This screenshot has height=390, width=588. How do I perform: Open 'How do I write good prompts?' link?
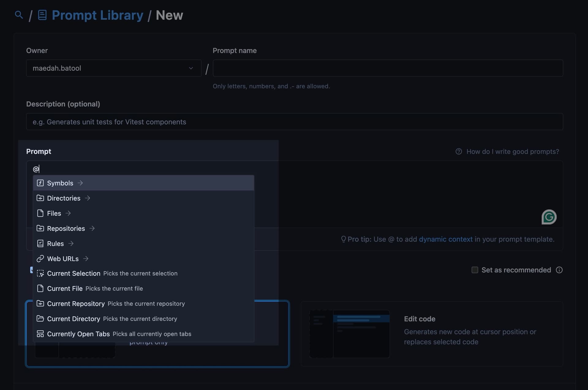coord(512,151)
